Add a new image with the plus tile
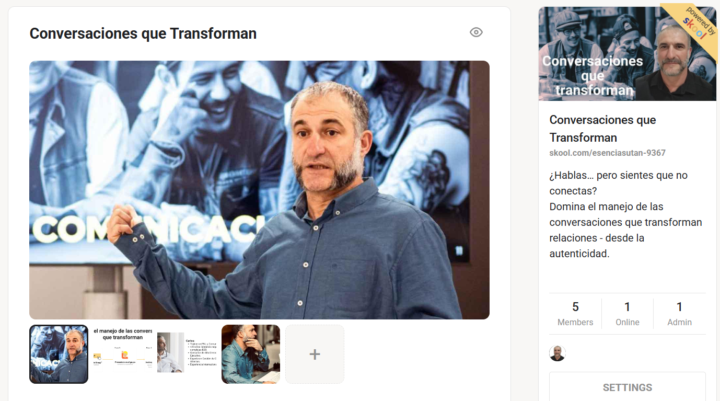Viewport: 720px width, 401px height. [315, 354]
